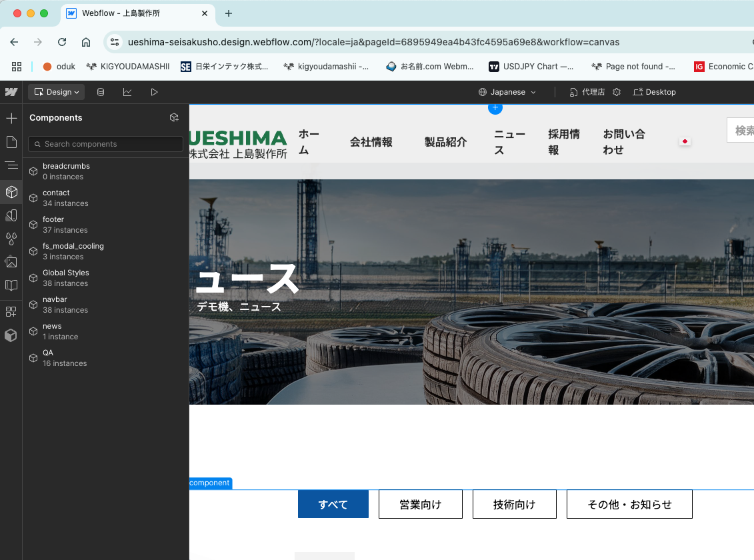Image resolution: width=754 pixels, height=560 pixels.
Task: Open a new browser tab
Action: coord(229,13)
